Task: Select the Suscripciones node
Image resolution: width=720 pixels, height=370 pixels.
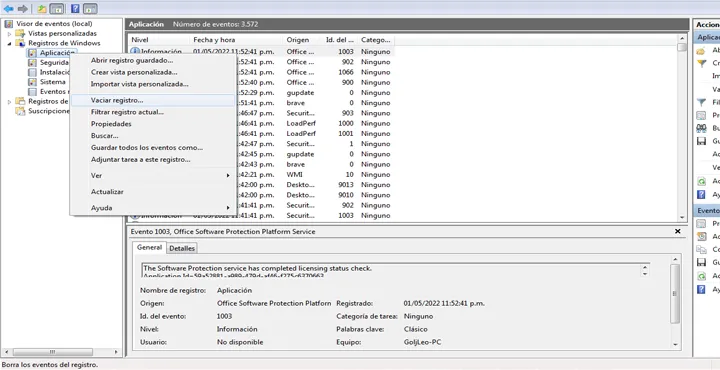Action: coord(49,111)
